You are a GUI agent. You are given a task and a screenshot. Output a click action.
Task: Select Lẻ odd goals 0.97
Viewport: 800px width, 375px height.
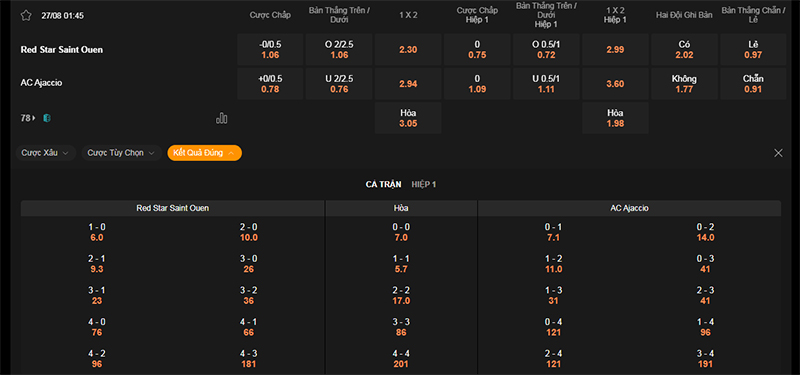click(x=753, y=49)
